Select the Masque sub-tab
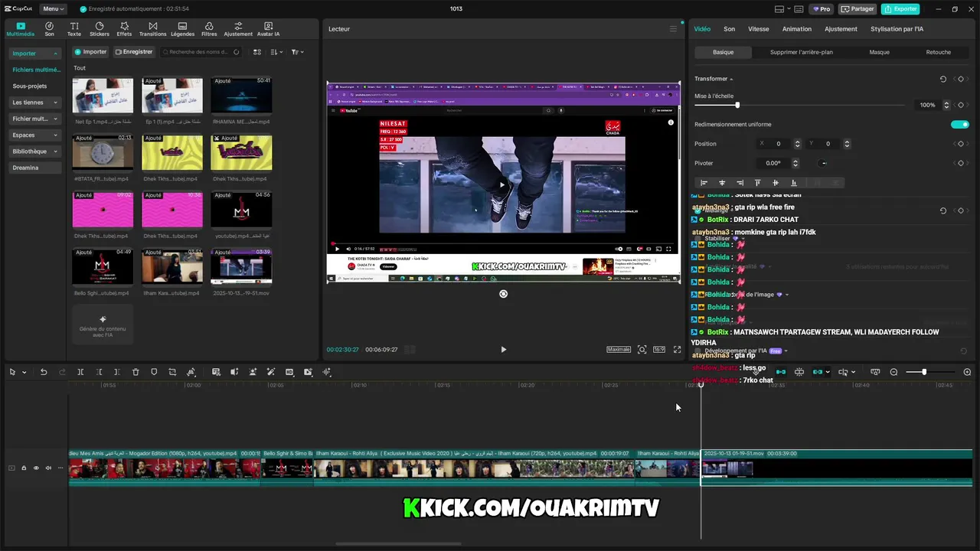The height and width of the screenshot is (551, 980). coord(879,52)
